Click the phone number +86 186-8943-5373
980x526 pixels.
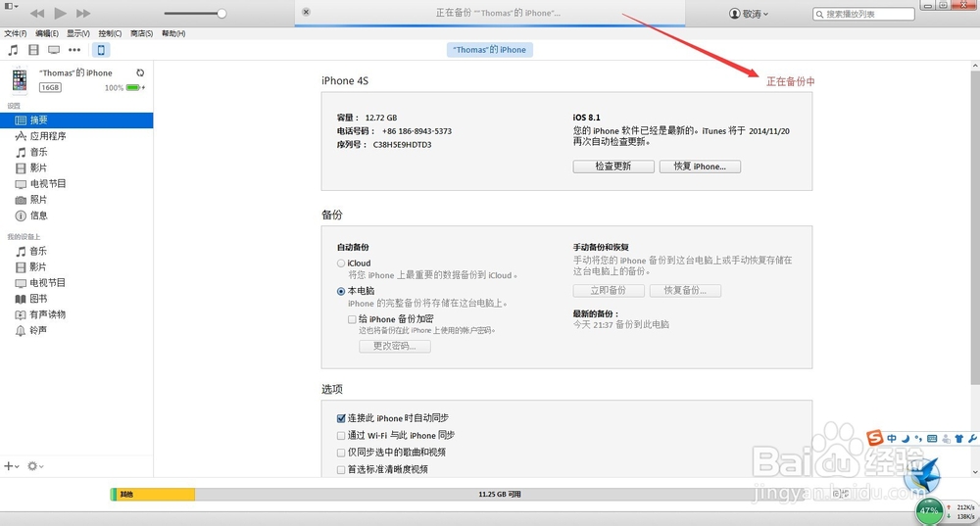416,132
